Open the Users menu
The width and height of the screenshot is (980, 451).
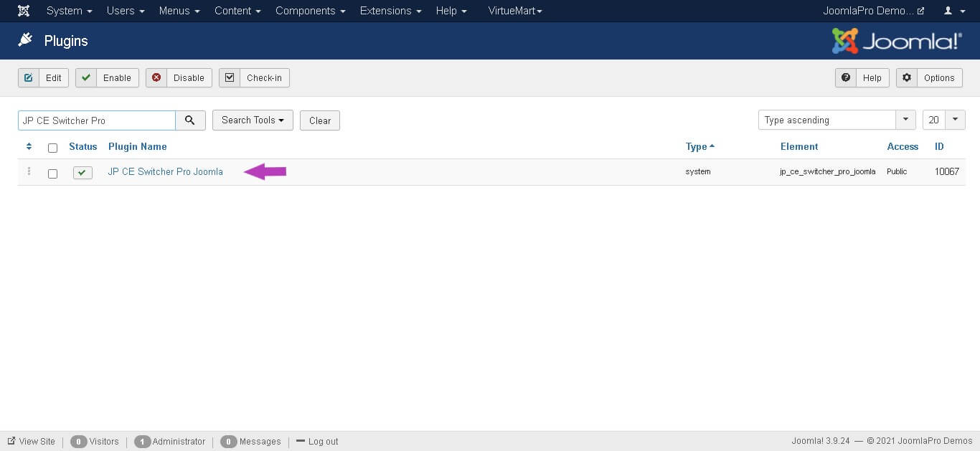126,11
